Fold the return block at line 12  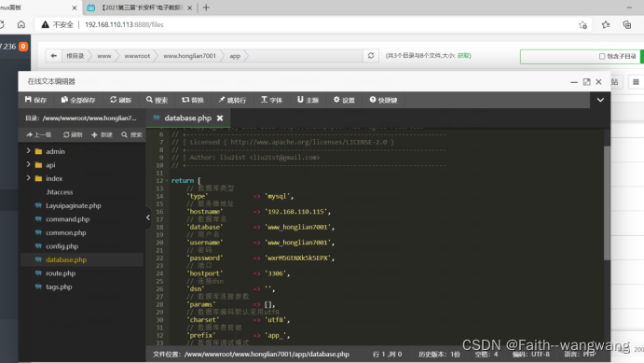[x=166, y=180]
